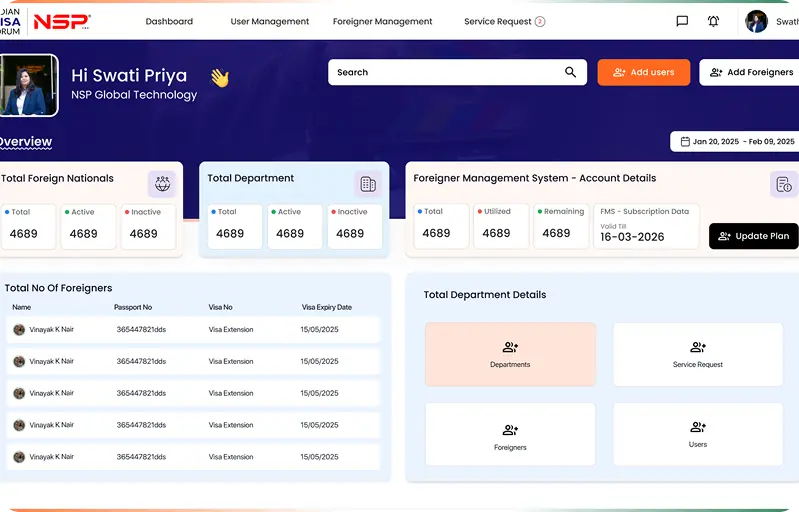Screen dimensions: 799x512
Task: Click the NSP logo
Action: pyautogui.click(x=62, y=21)
